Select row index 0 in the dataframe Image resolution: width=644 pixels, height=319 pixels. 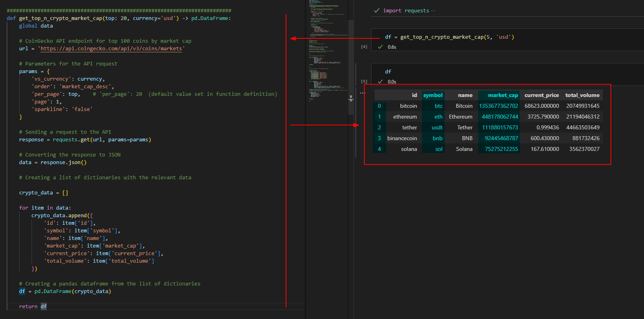coord(380,106)
